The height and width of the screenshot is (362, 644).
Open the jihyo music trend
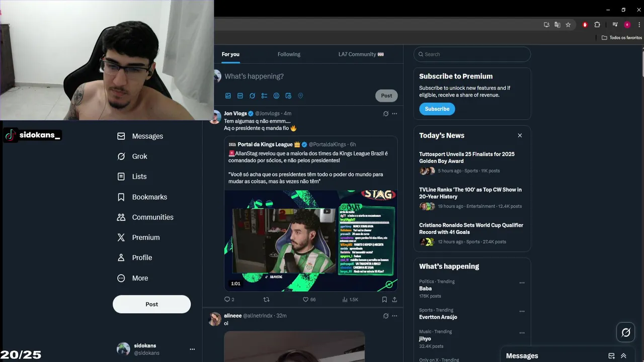(x=425, y=339)
